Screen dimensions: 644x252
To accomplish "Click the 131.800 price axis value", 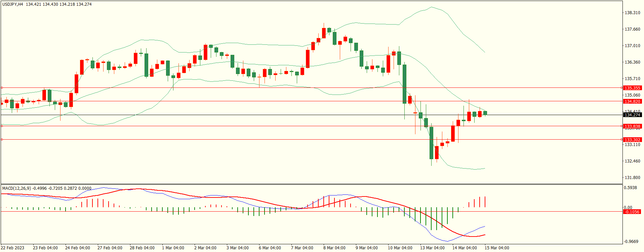I will tap(632, 178).
